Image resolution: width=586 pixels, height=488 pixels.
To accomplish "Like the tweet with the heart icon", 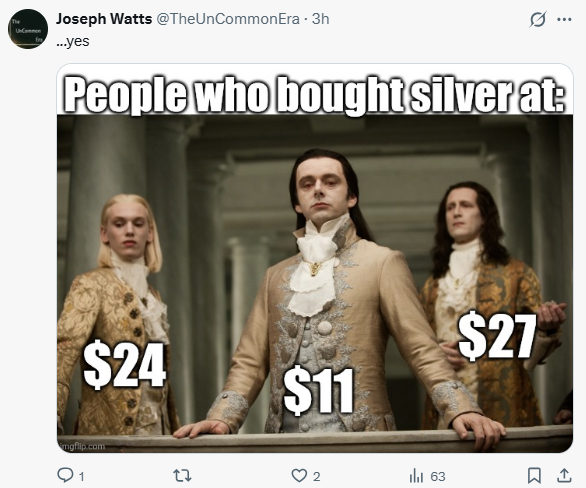I will pyautogui.click(x=299, y=476).
